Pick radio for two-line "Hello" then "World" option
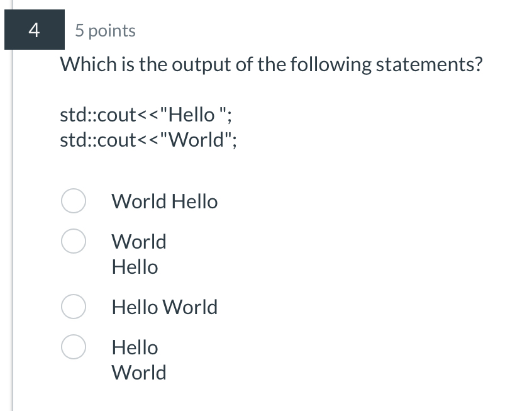Screen dimensions: 532x411 [74, 347]
